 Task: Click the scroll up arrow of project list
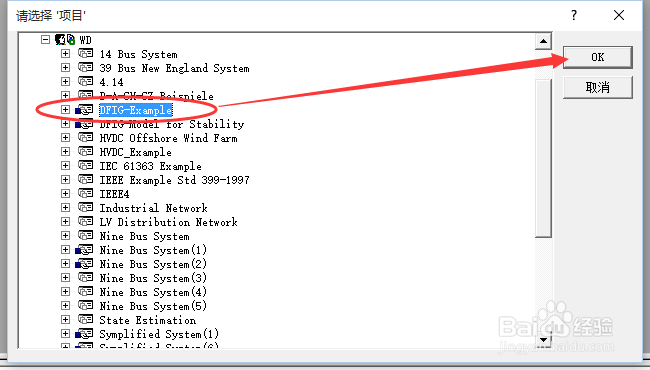pos(543,41)
